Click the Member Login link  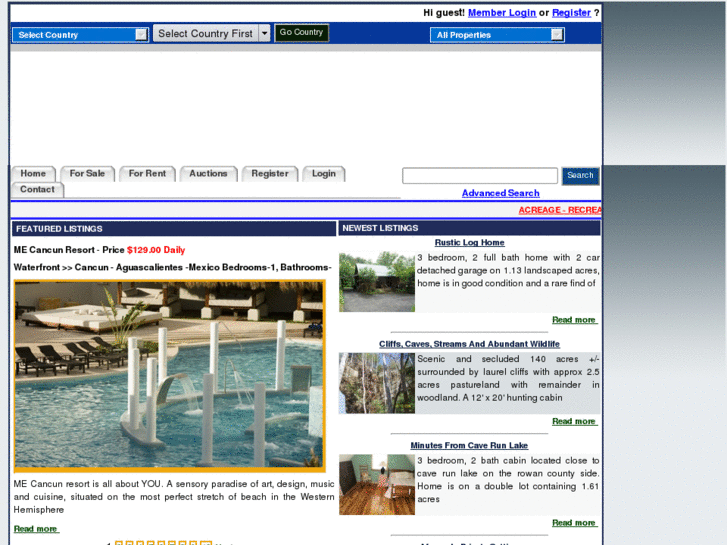pos(502,13)
